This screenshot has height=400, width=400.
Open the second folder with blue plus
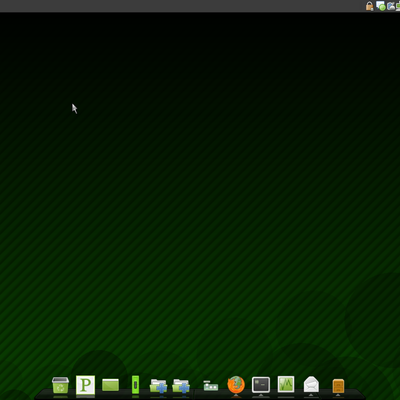coord(181,386)
